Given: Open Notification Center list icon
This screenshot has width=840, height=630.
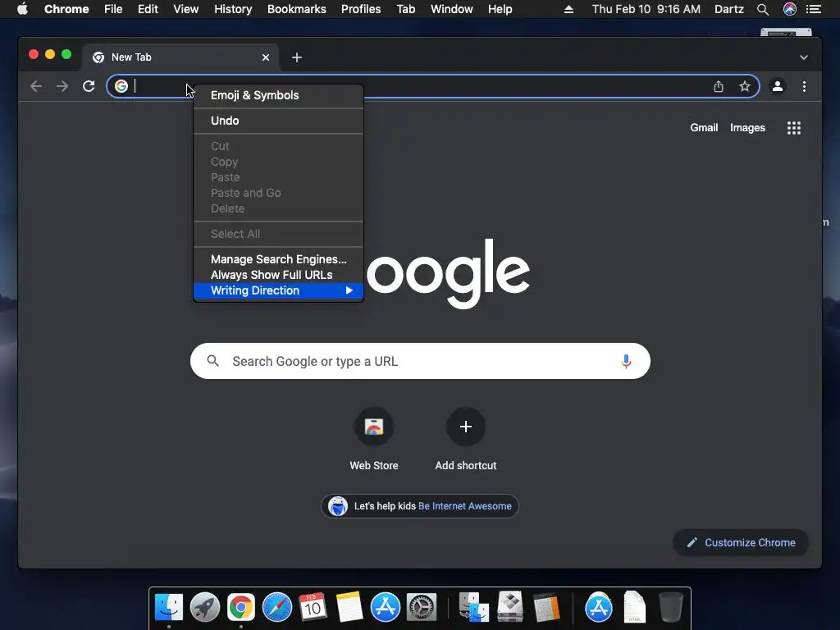Looking at the screenshot, I should (x=814, y=9).
